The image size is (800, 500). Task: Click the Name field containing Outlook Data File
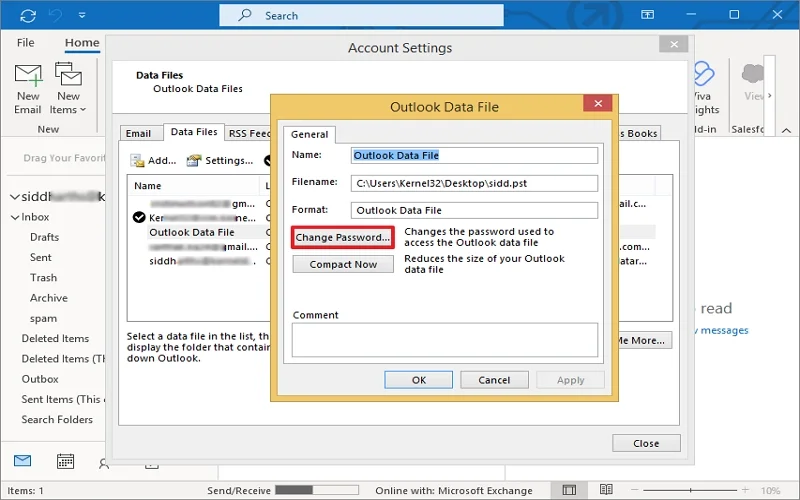coord(474,156)
